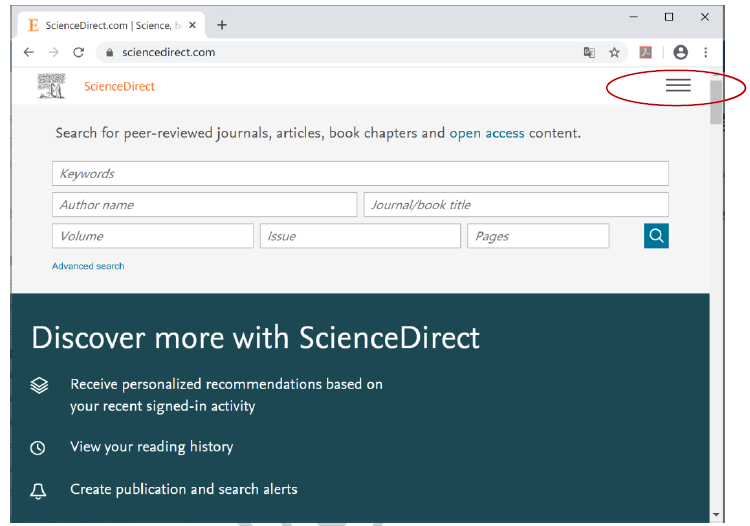Image resolution: width=750 pixels, height=526 pixels.
Task: Click the scrollbar down arrow
Action: pos(716,515)
